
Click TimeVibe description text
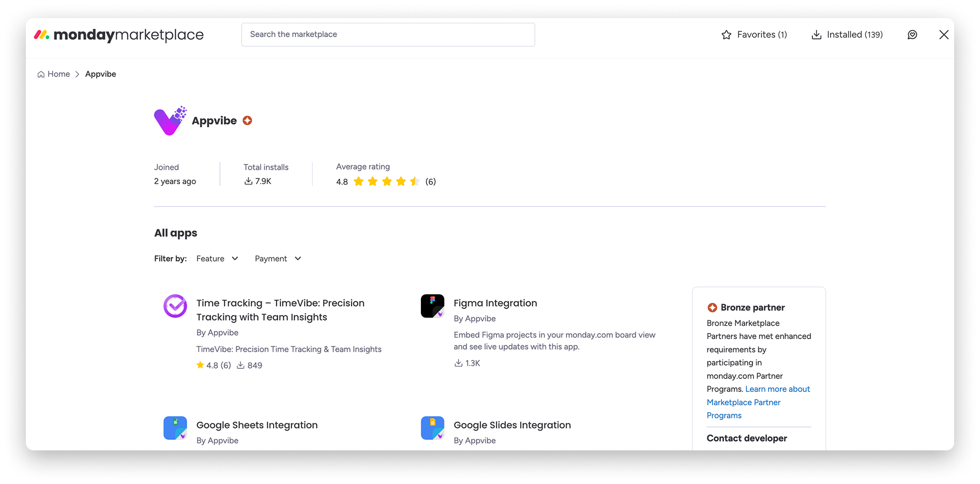click(x=289, y=349)
